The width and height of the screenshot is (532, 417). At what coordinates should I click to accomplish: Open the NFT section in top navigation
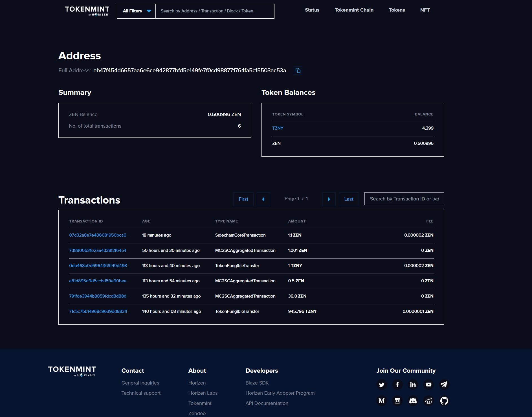point(425,10)
